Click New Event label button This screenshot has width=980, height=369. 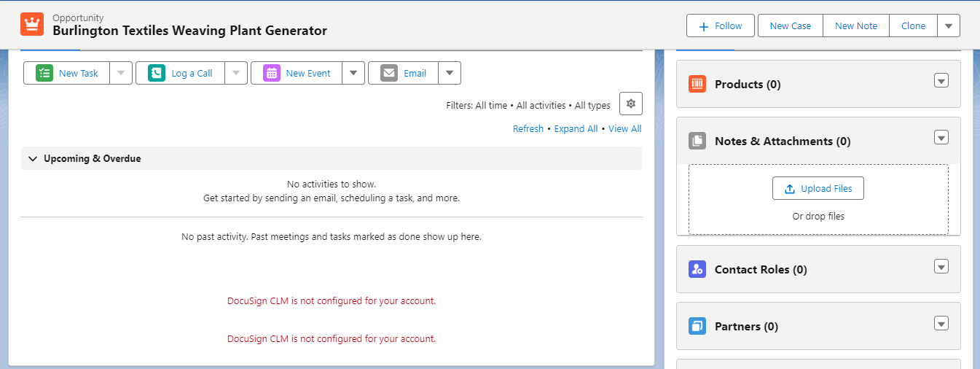(297, 73)
